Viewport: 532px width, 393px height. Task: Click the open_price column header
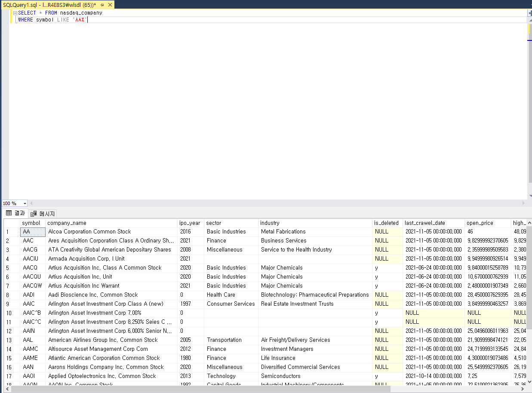488,223
